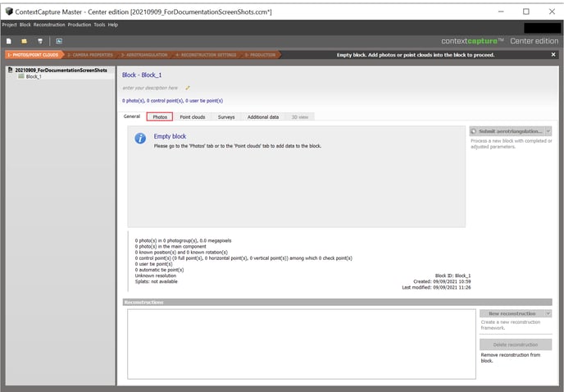Open the Submit aerotriangulation dropdown arrow
This screenshot has height=392, width=564.
(x=548, y=131)
